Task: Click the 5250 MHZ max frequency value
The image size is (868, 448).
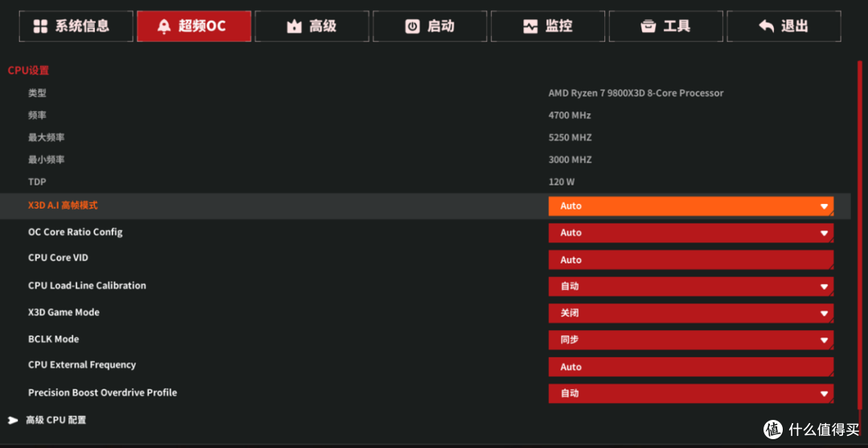Action: click(x=570, y=137)
